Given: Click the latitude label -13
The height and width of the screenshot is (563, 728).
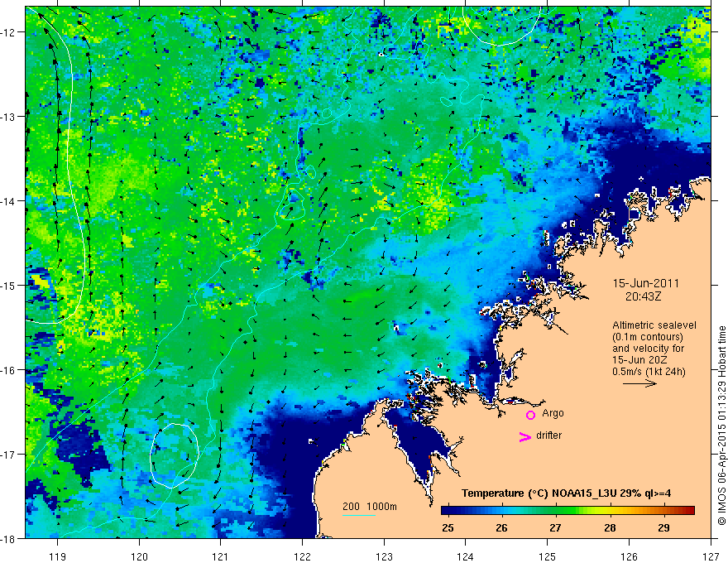Looking at the screenshot, I should (9, 117).
